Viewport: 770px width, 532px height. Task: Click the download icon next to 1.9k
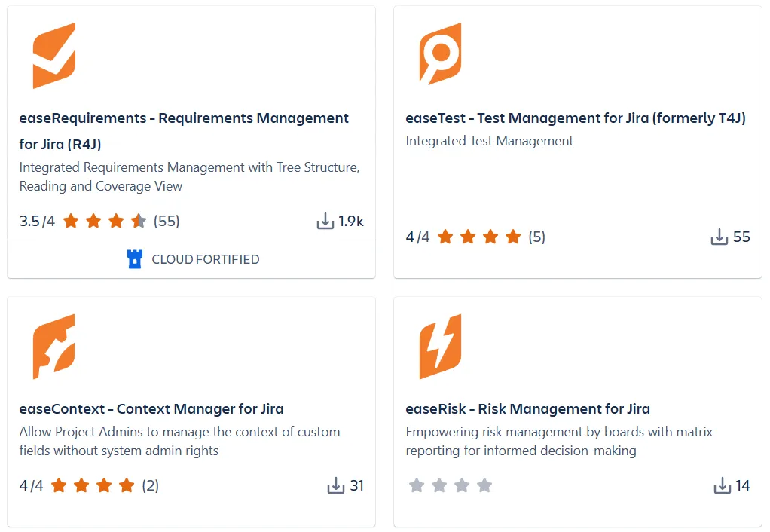click(325, 221)
